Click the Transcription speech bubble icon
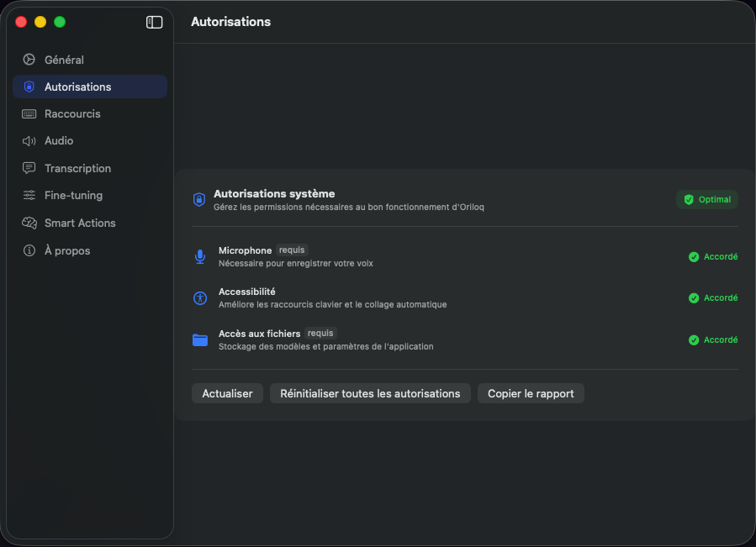The image size is (756, 547). pyautogui.click(x=29, y=168)
